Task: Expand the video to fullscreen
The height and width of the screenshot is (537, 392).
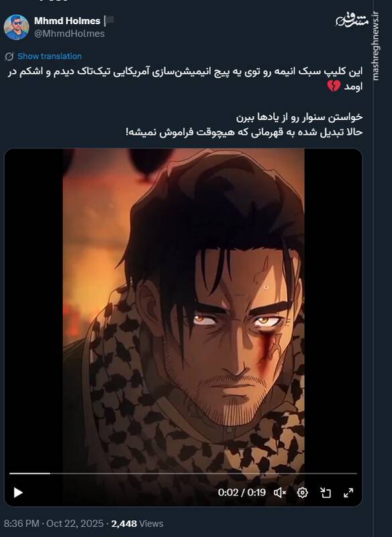Action: (x=348, y=493)
